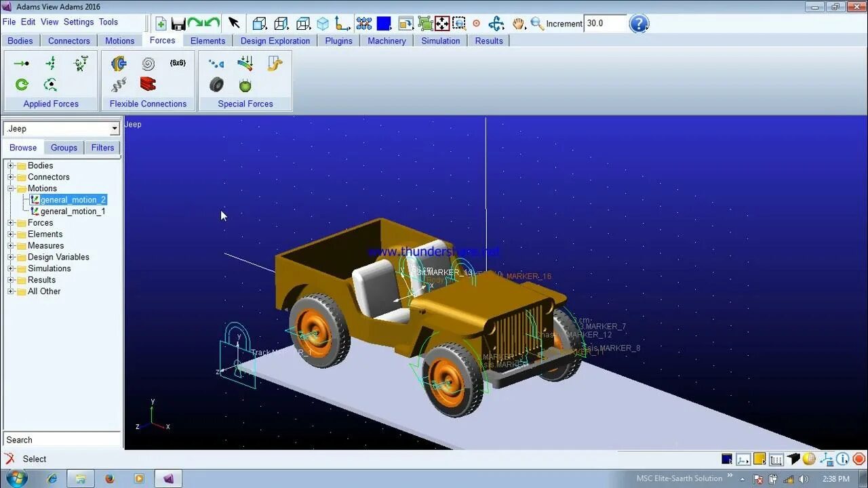Viewport: 868px width, 488px height.
Task: Toggle the view triad in status bar
Action: tap(743, 459)
